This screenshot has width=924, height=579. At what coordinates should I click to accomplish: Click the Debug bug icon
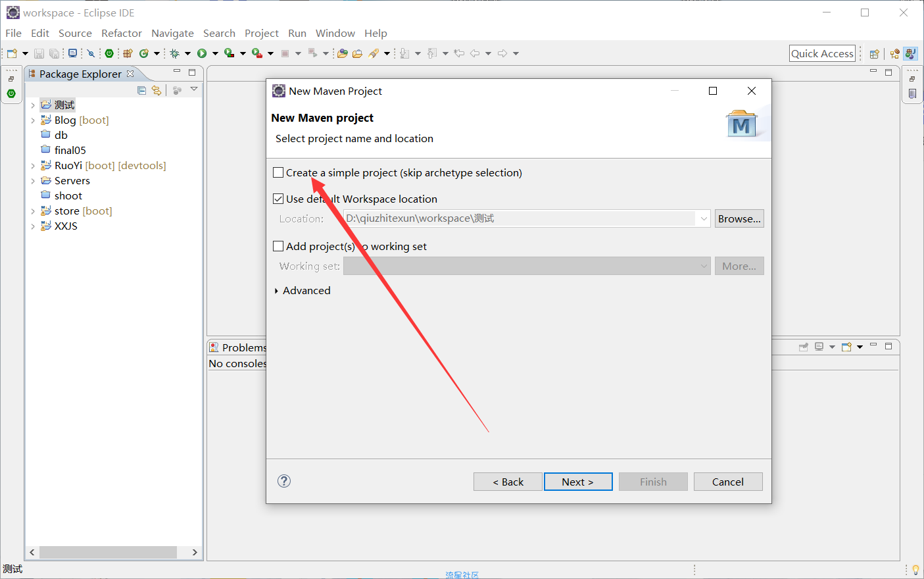(x=174, y=53)
